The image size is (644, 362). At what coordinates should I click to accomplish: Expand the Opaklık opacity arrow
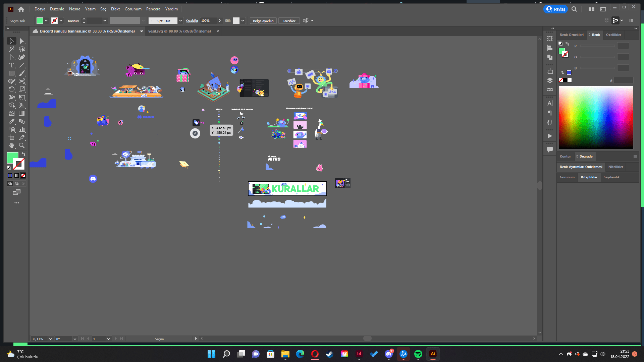tap(220, 21)
